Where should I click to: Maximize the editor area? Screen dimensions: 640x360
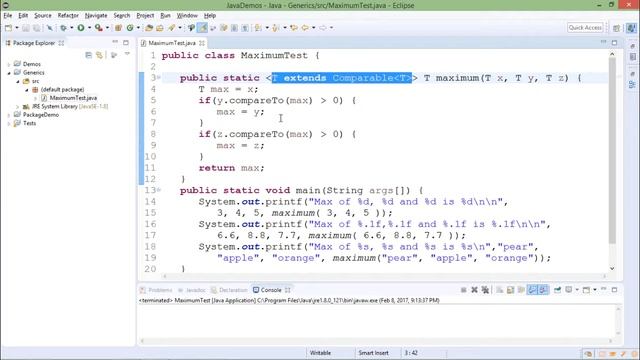coord(614,42)
